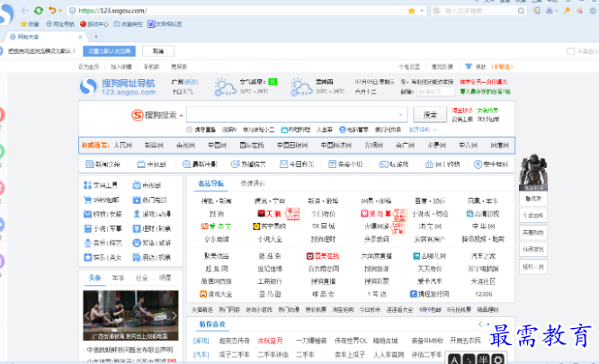Click the 搜狗网址导航 logo

coord(118,87)
